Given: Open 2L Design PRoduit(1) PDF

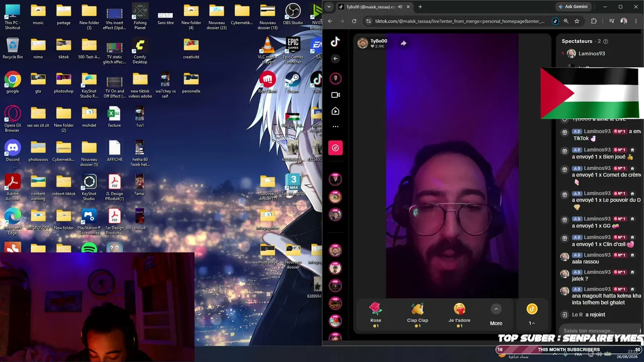Looking at the screenshot, I should click(114, 188).
